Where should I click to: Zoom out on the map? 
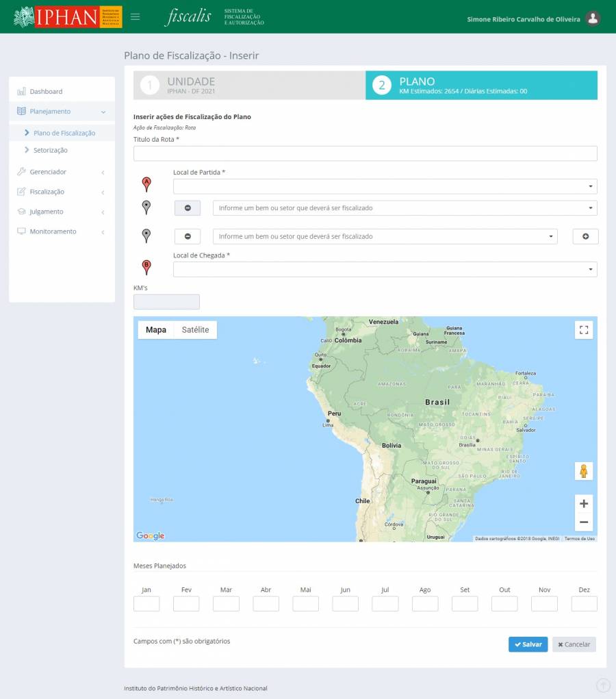[584, 522]
